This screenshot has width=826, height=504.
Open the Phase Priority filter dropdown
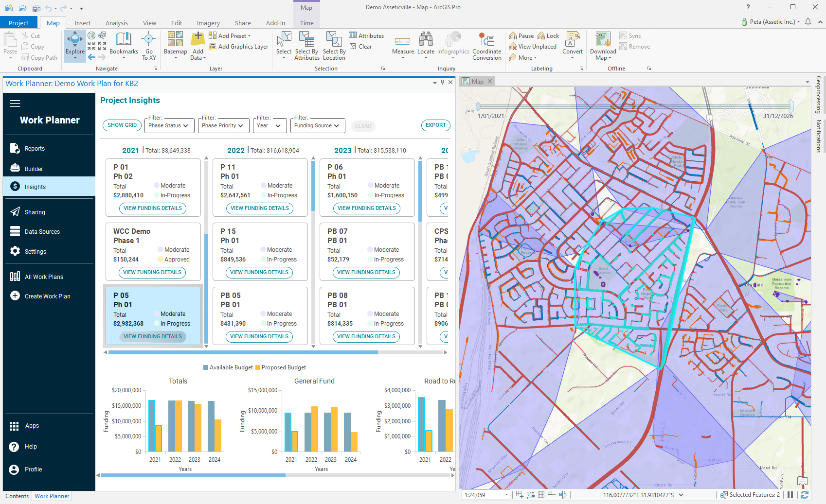pos(223,125)
